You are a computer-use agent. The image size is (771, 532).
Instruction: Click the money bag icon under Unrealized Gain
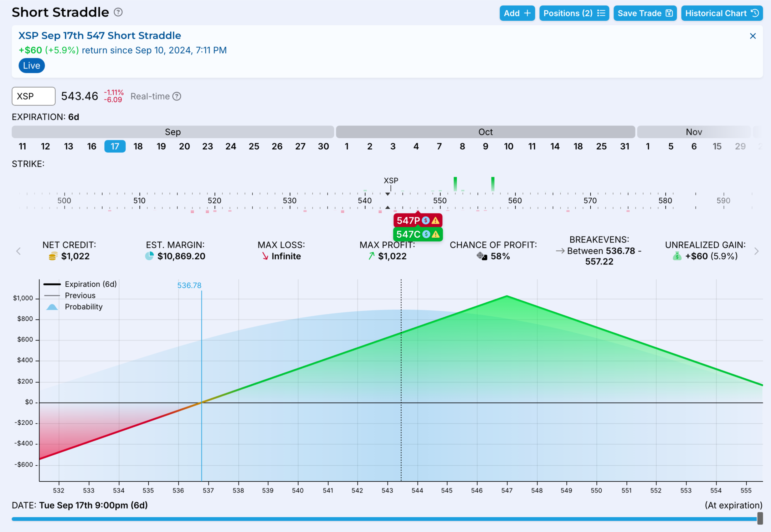pos(677,256)
